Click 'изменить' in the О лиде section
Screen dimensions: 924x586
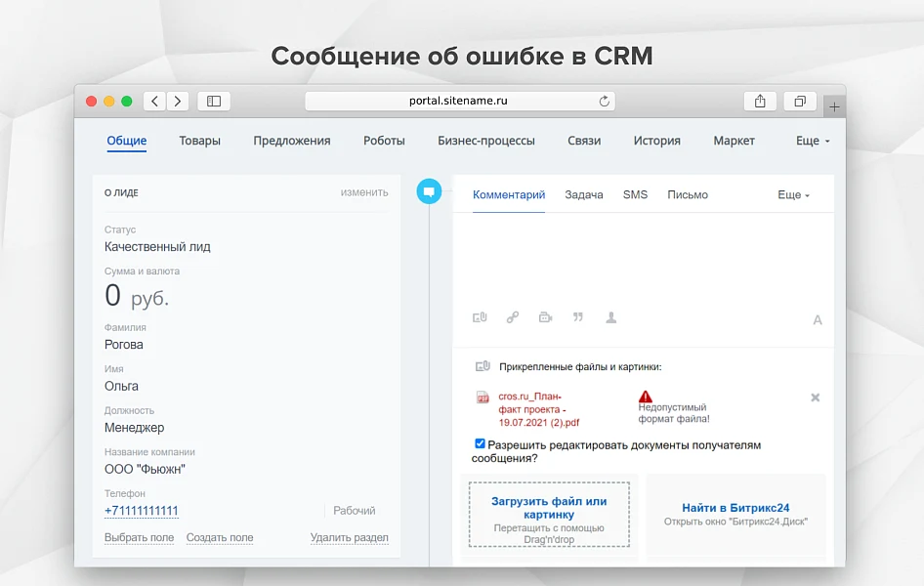(x=364, y=192)
